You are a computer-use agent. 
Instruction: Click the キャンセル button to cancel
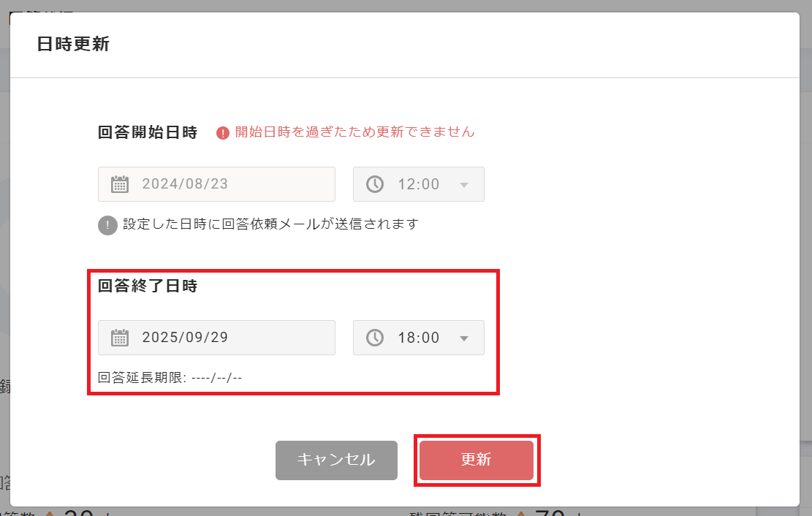(336, 460)
